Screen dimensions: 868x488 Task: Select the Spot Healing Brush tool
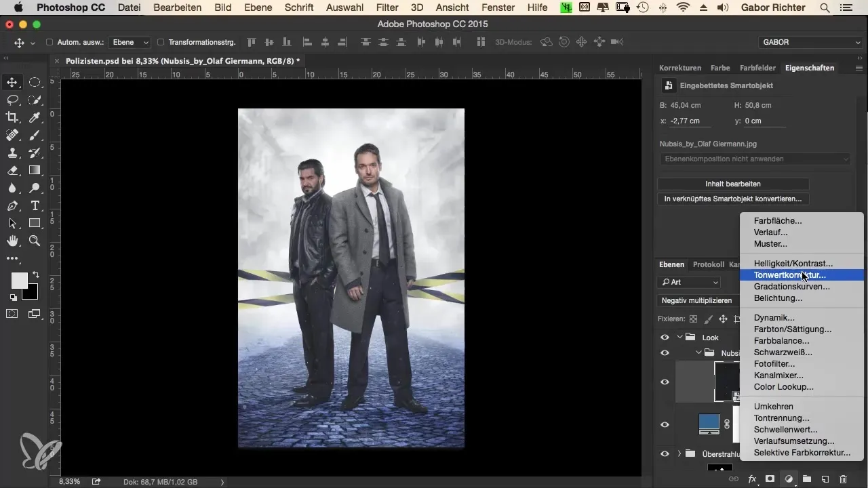click(x=12, y=135)
